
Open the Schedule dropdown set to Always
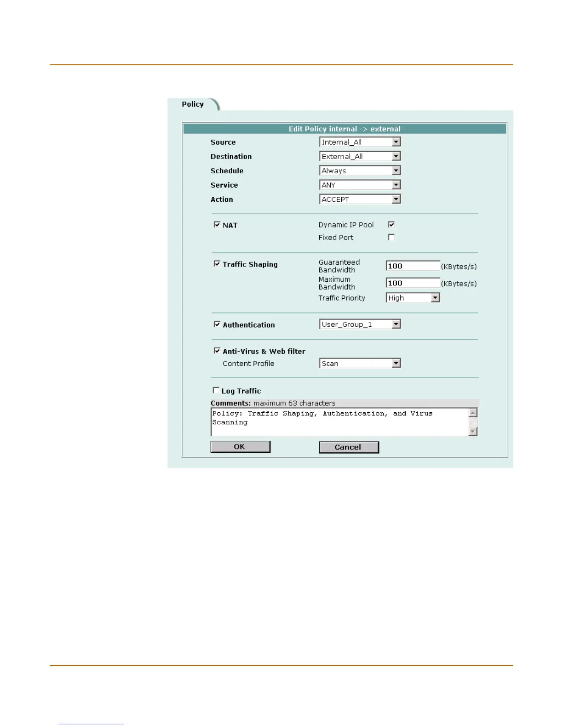pyautogui.click(x=360, y=171)
